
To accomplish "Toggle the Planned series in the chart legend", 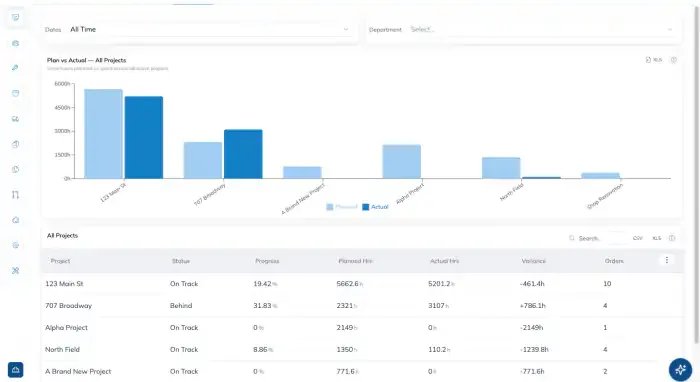I will click(342, 207).
